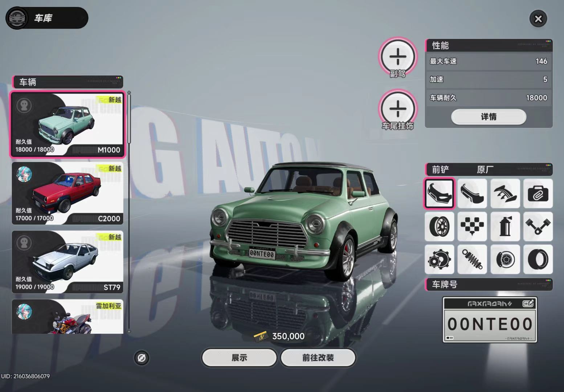Open the checkered livery pattern icon
Image resolution: width=564 pixels, height=392 pixels.
[x=472, y=226]
